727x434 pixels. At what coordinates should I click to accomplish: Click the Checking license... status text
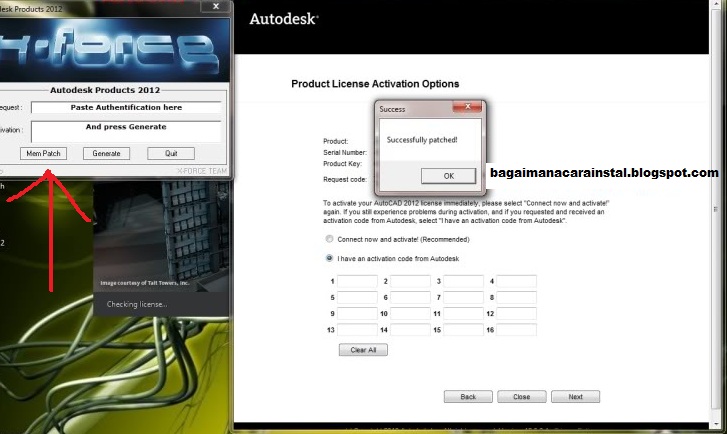[x=137, y=304]
